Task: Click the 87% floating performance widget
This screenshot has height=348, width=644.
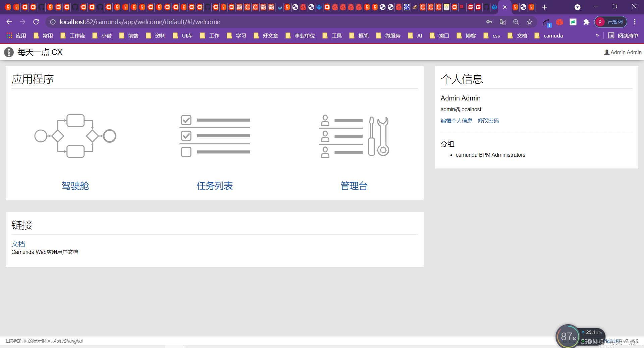Action: tap(568, 336)
